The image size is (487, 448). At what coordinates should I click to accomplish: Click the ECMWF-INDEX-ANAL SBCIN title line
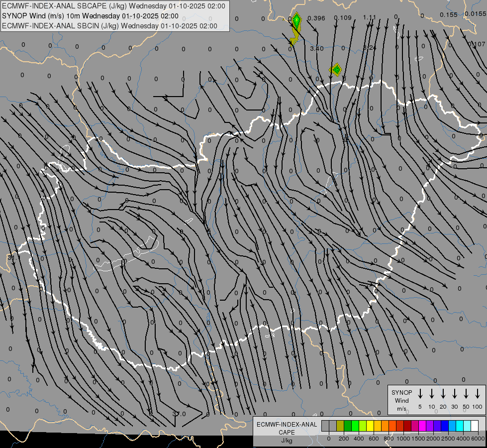coord(109,26)
